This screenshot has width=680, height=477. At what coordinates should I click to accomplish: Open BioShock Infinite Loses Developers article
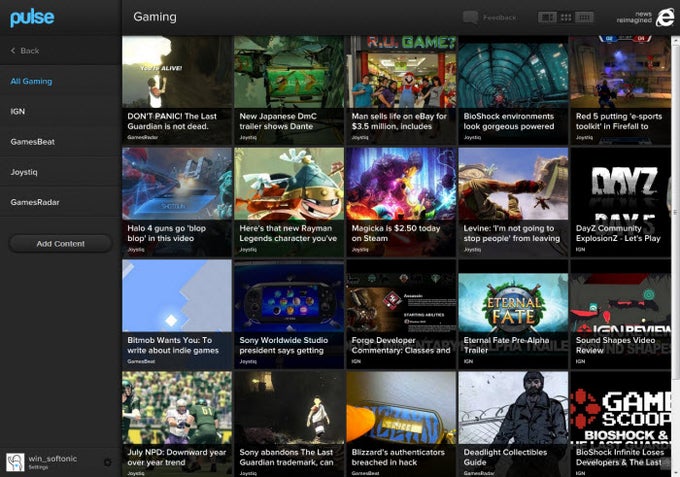click(x=621, y=424)
